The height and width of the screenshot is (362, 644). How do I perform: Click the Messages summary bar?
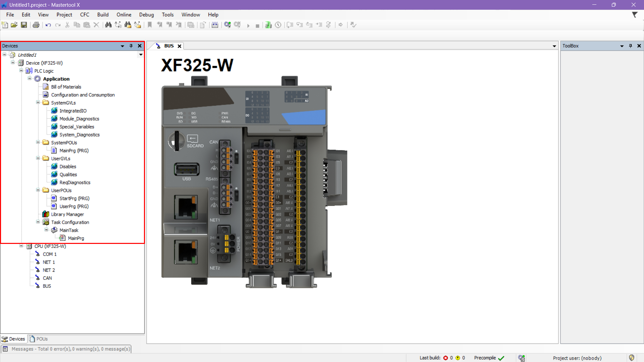click(x=66, y=349)
